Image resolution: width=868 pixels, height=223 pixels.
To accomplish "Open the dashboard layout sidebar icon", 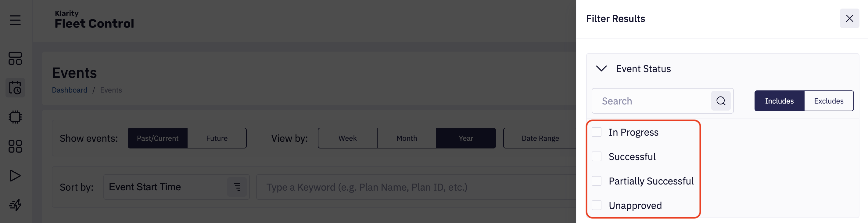I will point(15,58).
